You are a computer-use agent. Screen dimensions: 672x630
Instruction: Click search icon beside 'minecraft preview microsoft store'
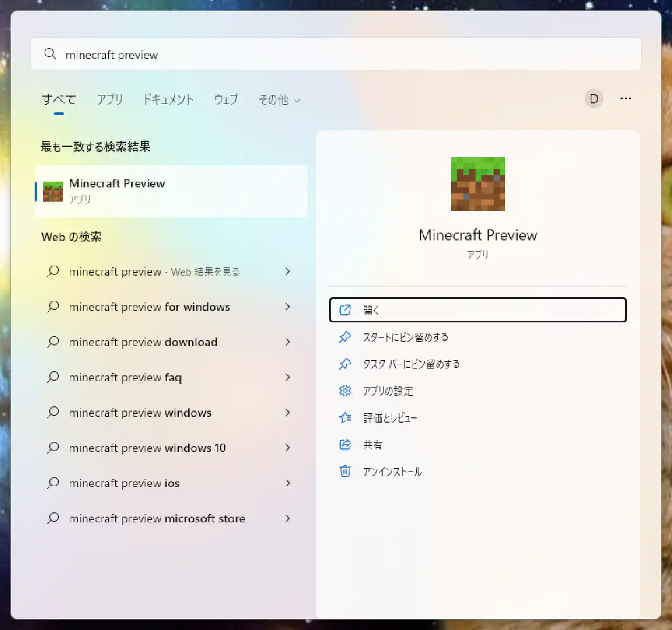pyautogui.click(x=53, y=518)
